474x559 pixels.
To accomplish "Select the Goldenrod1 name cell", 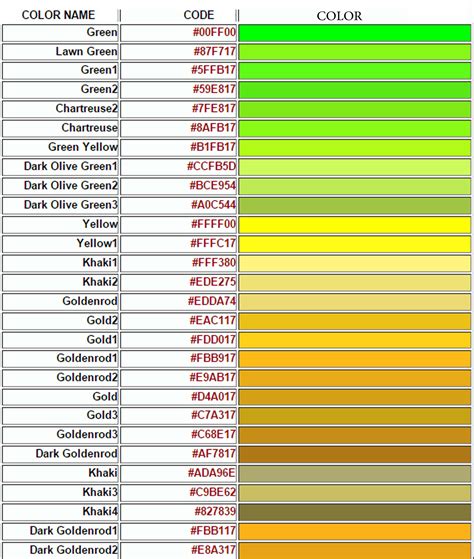I will coord(60,359).
